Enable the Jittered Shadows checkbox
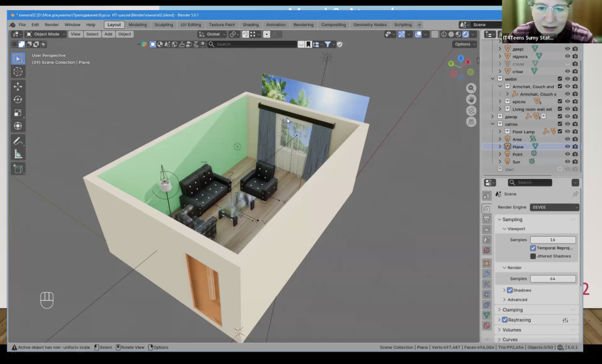 533,256
